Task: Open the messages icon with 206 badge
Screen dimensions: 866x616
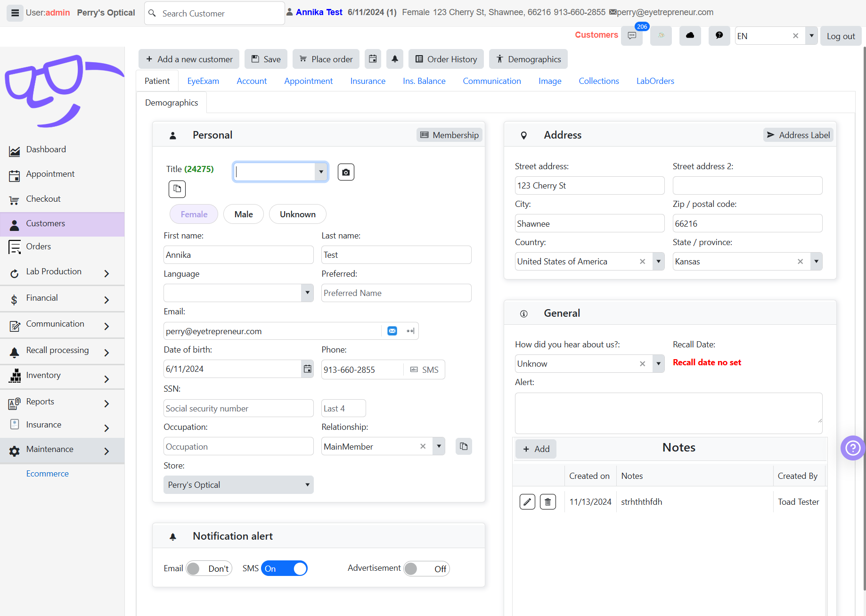Action: [632, 36]
